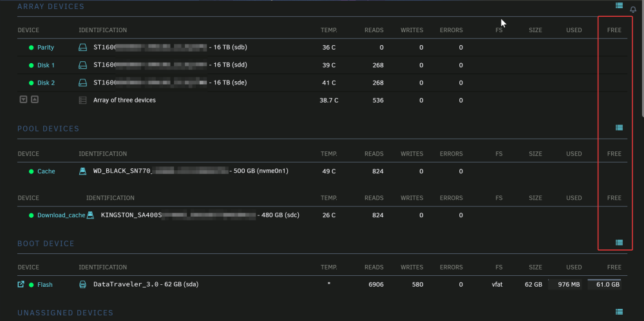This screenshot has height=321, width=644.
Task: Click Array Devices TEMP. column header
Action: click(x=329, y=30)
